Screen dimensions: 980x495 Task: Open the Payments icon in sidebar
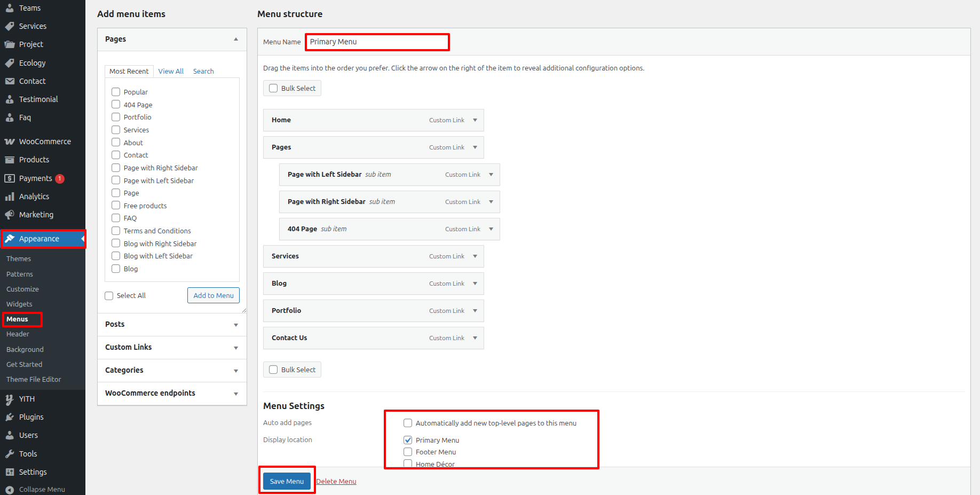pos(10,178)
